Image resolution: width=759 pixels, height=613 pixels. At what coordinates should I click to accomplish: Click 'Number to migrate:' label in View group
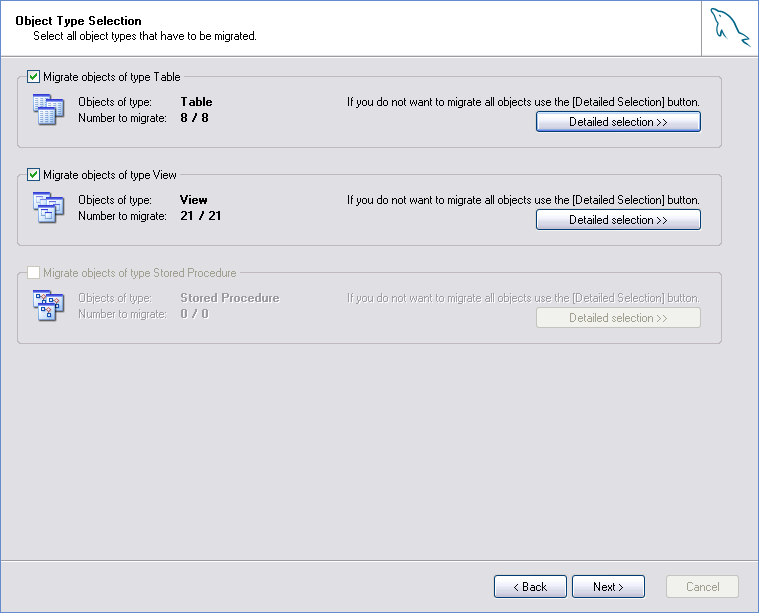(122, 215)
